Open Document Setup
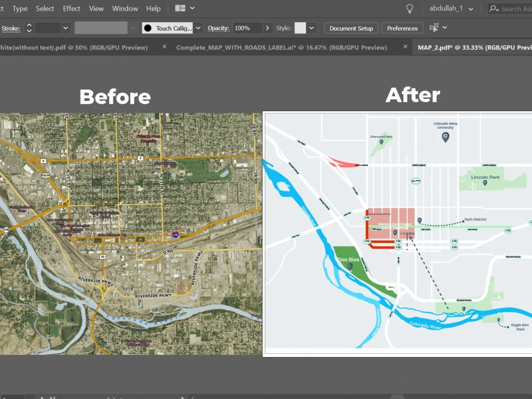Screen dimensions: 532x399 [x=351, y=28]
